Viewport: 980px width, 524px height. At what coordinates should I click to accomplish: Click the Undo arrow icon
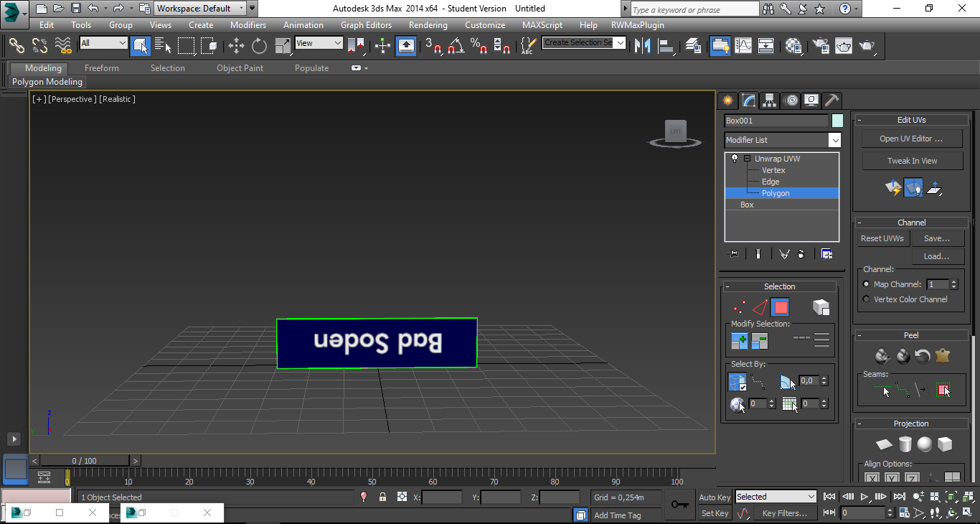pyautogui.click(x=93, y=9)
